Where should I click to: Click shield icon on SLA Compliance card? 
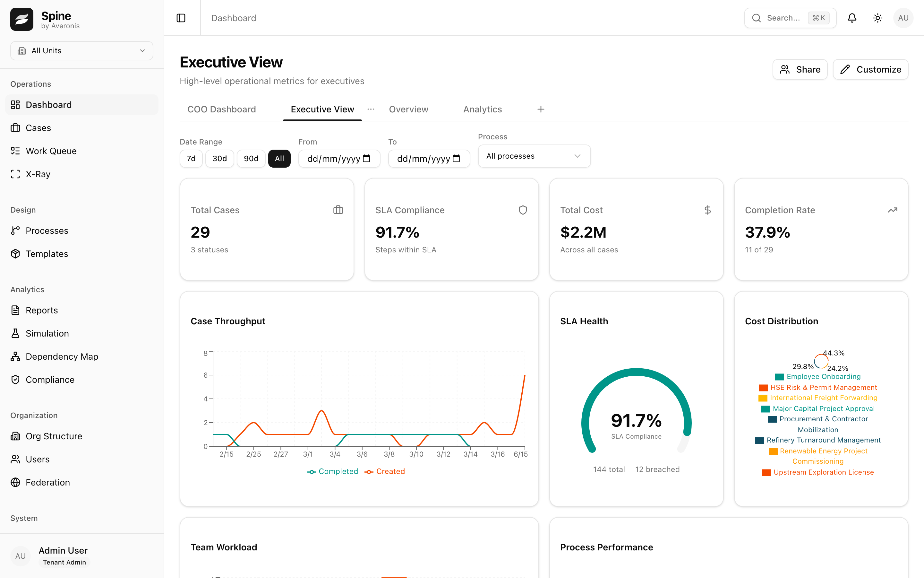tap(523, 210)
